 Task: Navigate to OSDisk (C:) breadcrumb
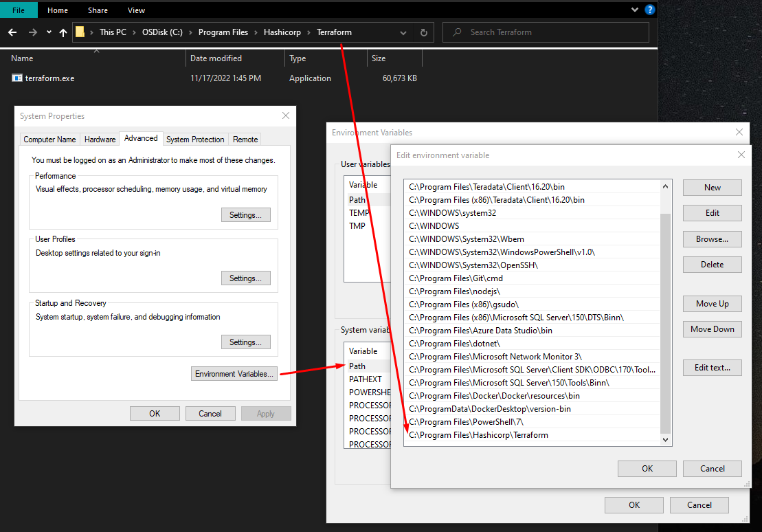tap(162, 32)
